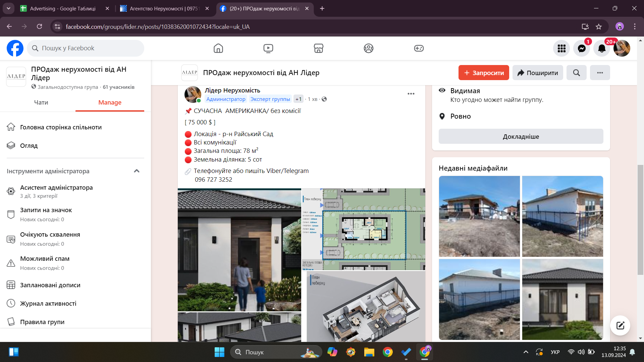Viewport: 644px width, 362px height.
Task: Open the Facebook apps grid menu
Action: (x=561, y=48)
